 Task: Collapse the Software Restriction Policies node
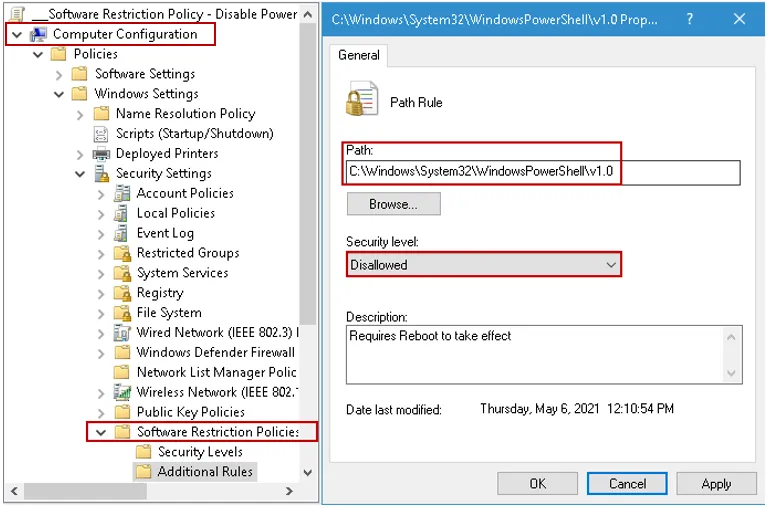(98, 432)
